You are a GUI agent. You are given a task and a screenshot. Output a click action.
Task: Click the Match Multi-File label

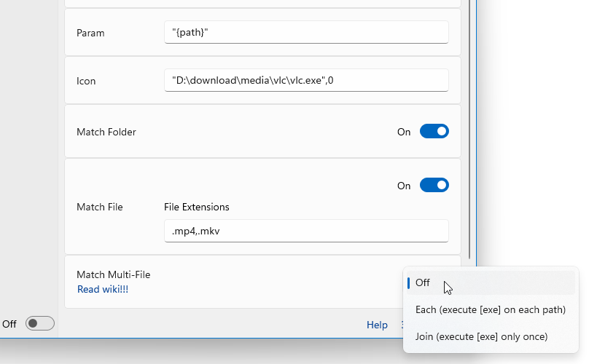[114, 274]
